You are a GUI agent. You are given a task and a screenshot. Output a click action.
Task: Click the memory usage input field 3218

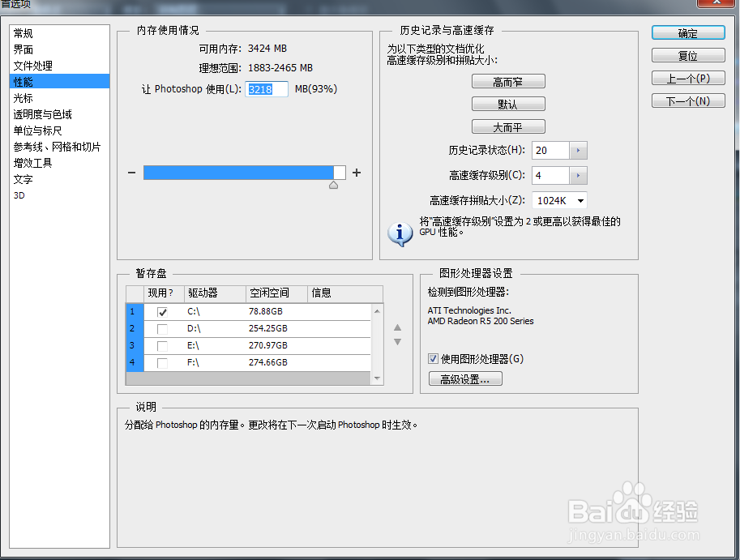[x=267, y=89]
